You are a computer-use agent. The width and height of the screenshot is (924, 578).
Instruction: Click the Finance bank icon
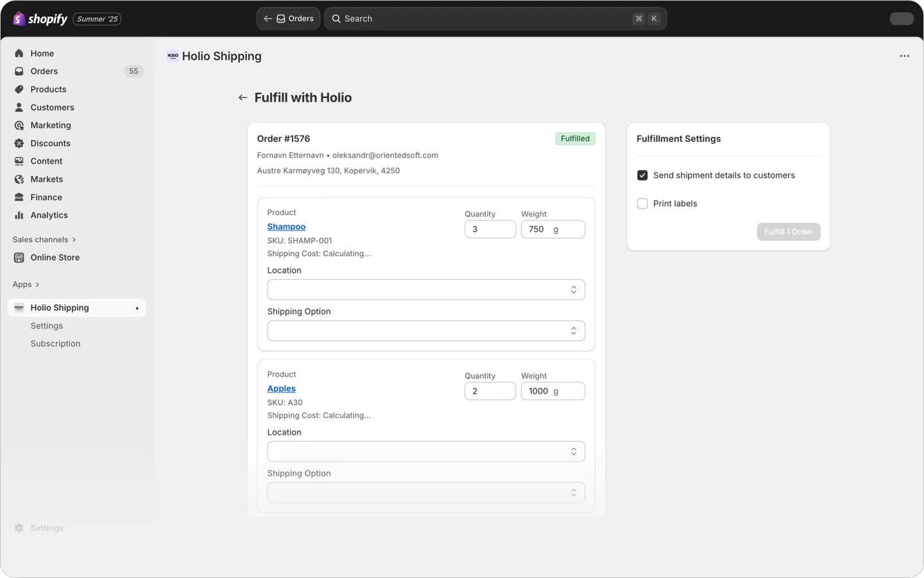click(x=19, y=197)
